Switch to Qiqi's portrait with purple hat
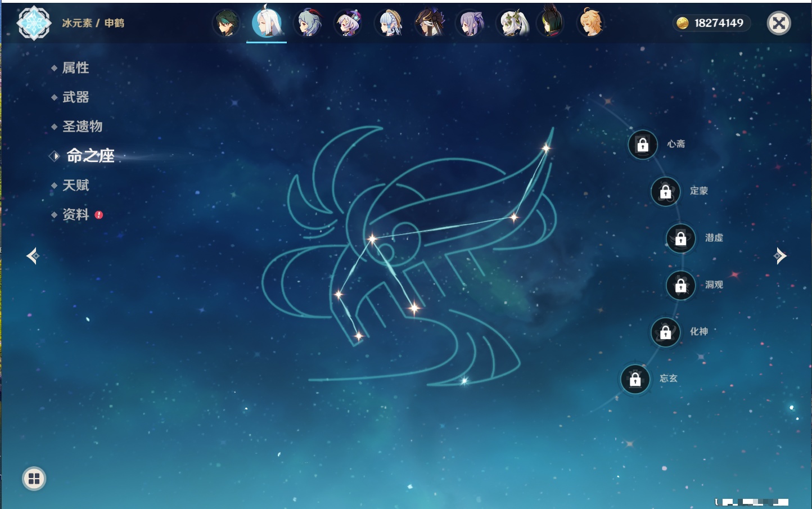 [348, 23]
